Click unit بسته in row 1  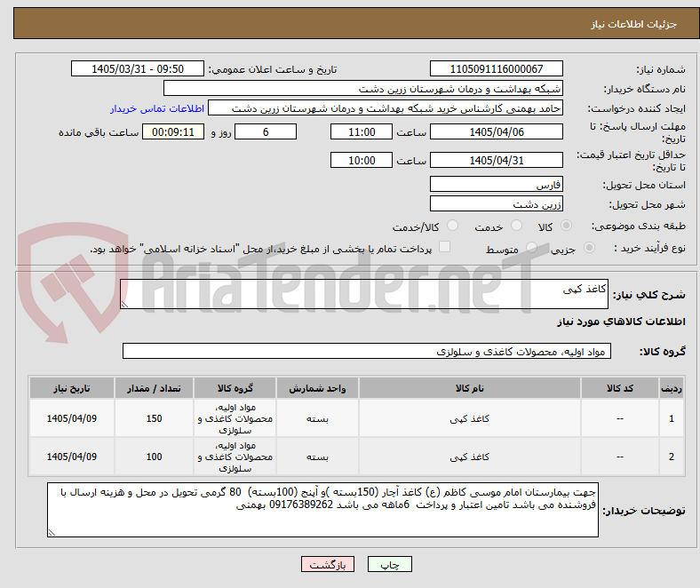pos(317,418)
